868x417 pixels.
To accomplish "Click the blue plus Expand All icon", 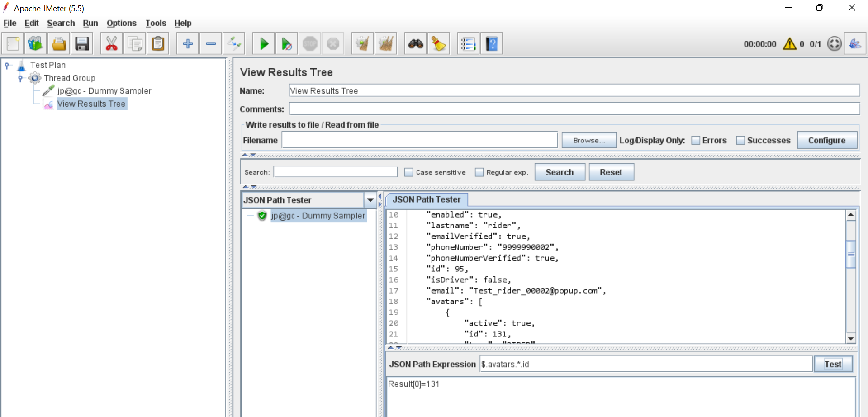I will [188, 44].
